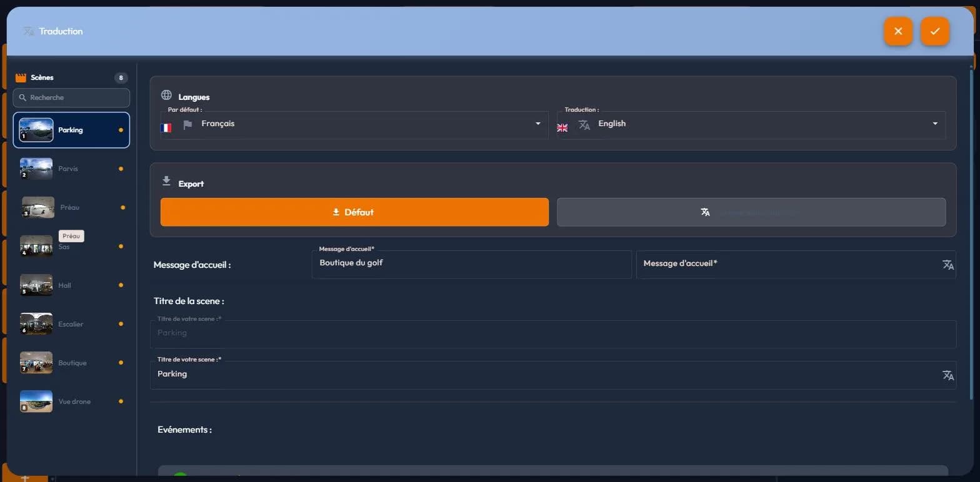Click the Traduction dialog title text
The image size is (980, 482).
pyautogui.click(x=61, y=31)
